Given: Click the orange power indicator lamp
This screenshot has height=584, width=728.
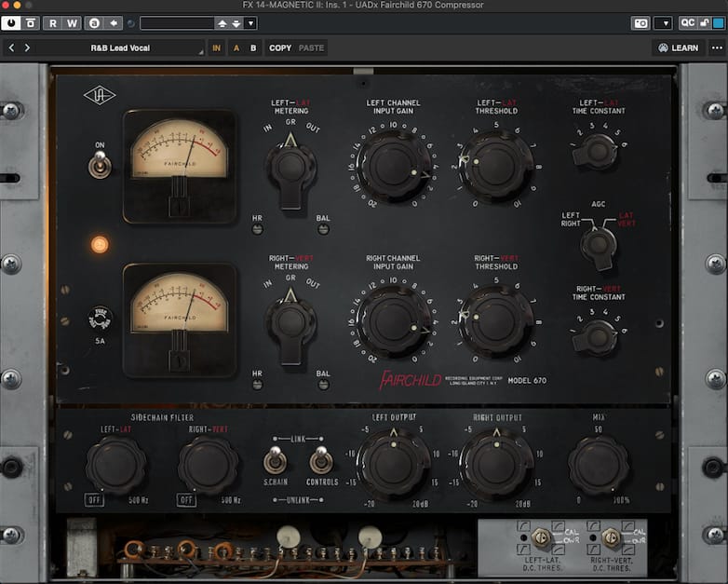Looking at the screenshot, I should [100, 244].
